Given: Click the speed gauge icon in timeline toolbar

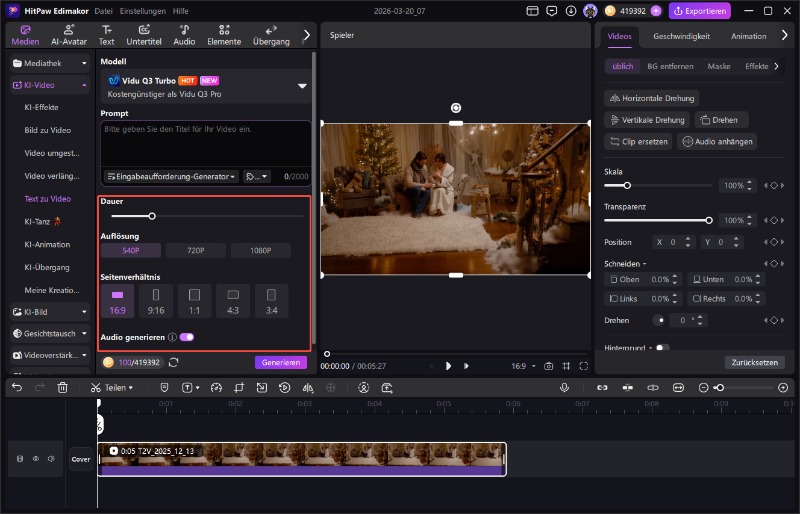Looking at the screenshot, I should pos(216,387).
